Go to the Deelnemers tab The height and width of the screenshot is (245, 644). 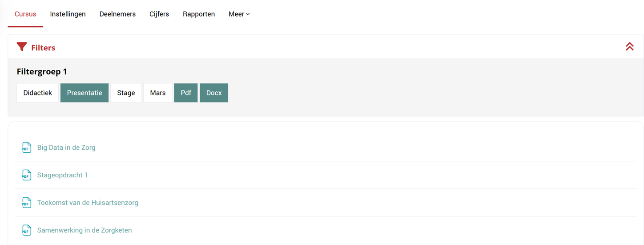coord(117,14)
